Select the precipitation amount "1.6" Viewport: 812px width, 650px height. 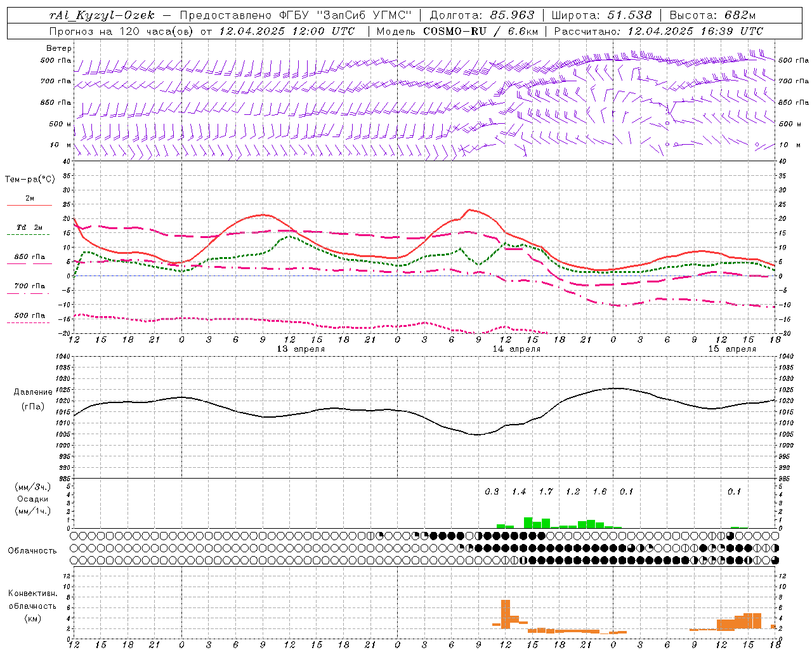599,492
